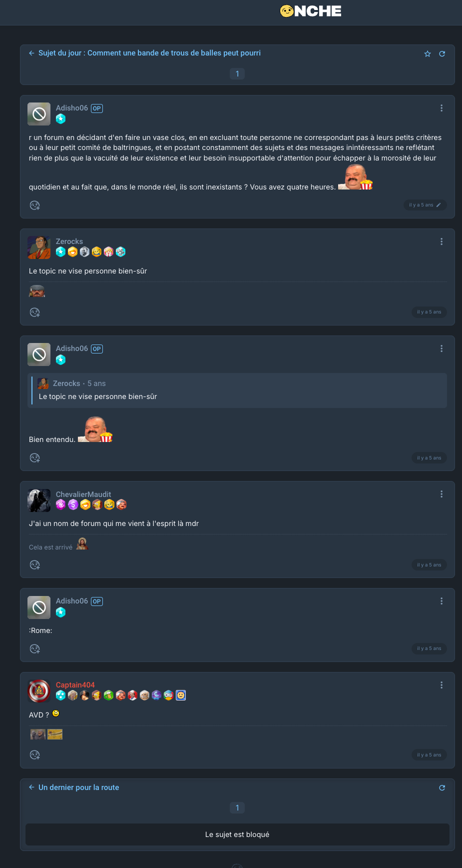The height and width of the screenshot is (868, 462).
Task: Open the three-dot menu on Captain404's post
Action: tap(442, 685)
